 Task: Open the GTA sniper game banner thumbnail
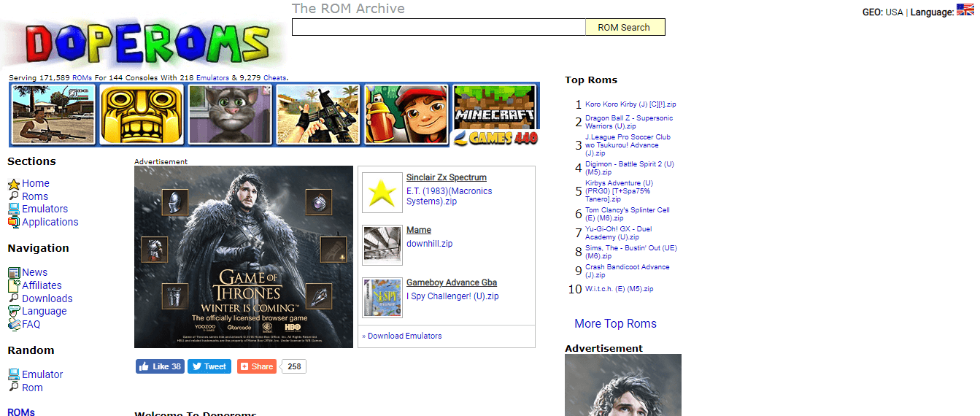53,114
